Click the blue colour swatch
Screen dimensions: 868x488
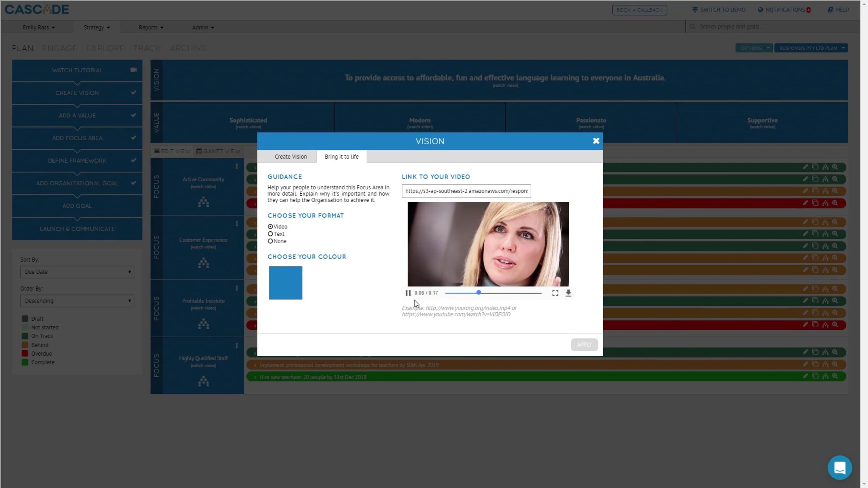coord(285,283)
